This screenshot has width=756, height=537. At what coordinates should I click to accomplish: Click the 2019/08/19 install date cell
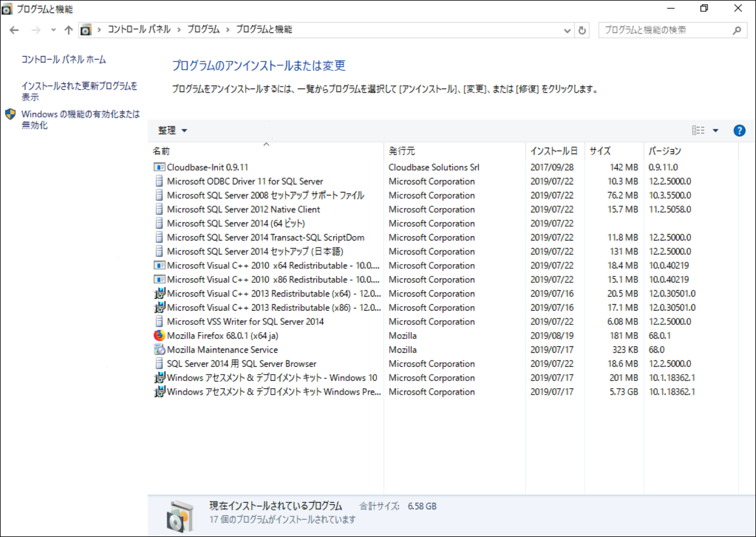552,336
